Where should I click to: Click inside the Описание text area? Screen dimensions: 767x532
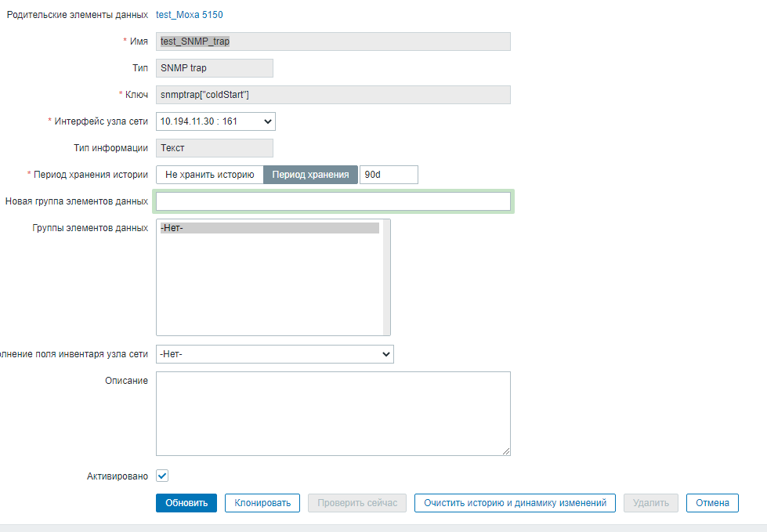(333, 413)
